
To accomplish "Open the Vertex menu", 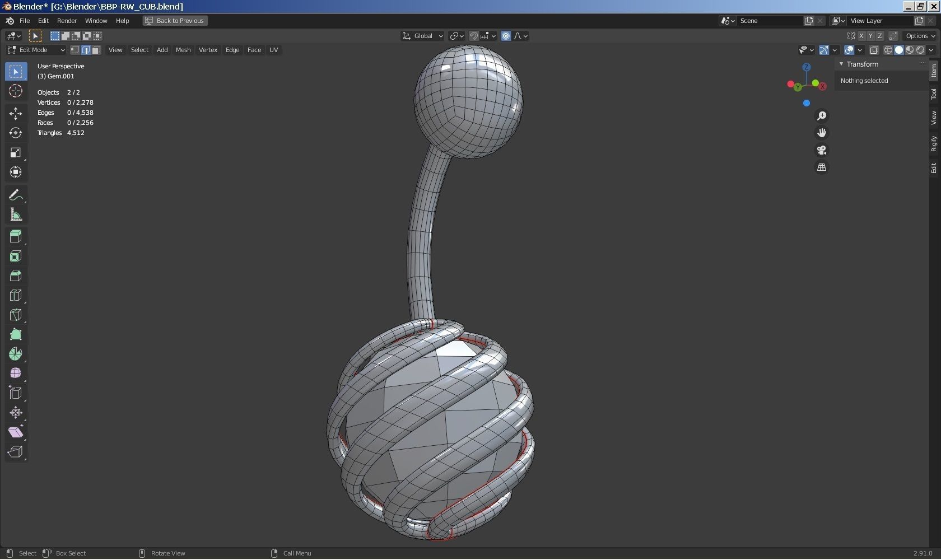I will pos(208,50).
